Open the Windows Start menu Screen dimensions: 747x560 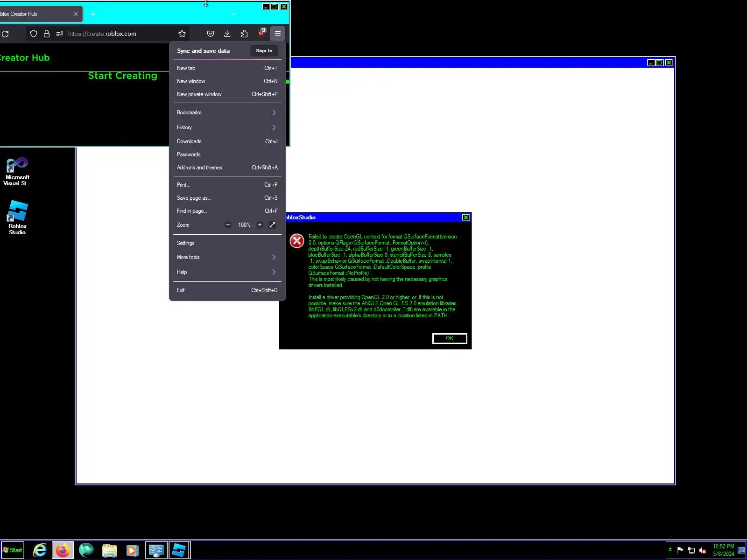(13, 550)
